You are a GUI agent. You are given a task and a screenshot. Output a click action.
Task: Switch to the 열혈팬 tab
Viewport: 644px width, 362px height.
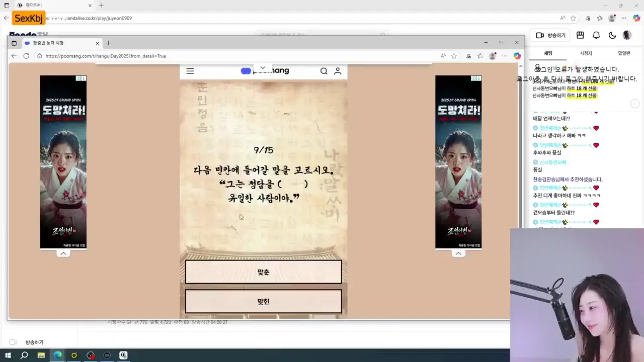624,53
